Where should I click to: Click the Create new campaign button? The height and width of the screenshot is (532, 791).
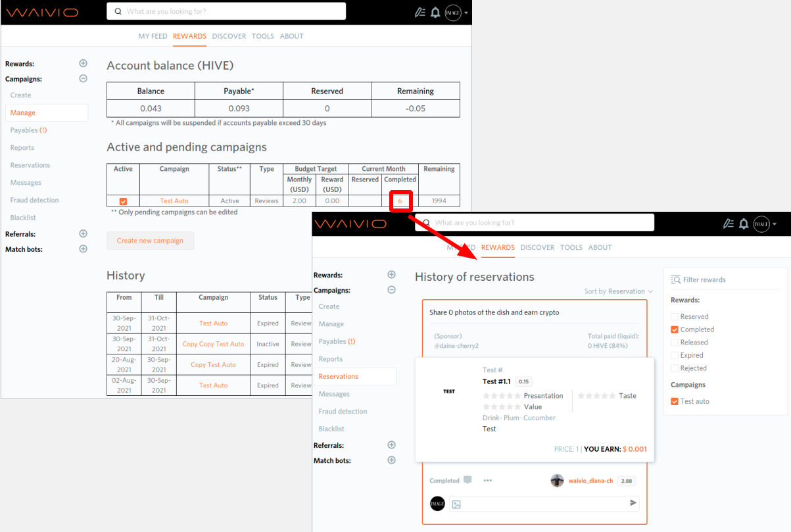[150, 241]
